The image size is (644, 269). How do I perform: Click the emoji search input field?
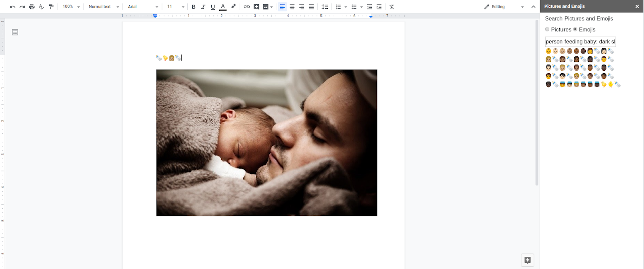pos(581,42)
